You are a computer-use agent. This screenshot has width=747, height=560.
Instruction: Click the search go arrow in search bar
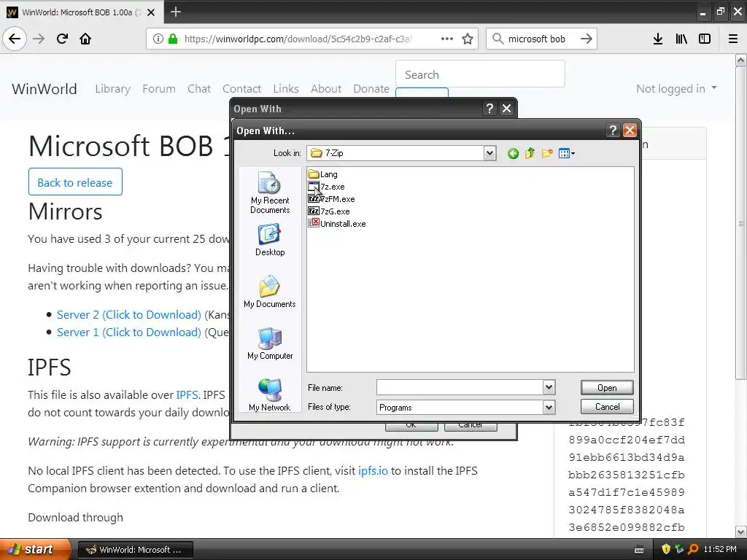coord(587,39)
